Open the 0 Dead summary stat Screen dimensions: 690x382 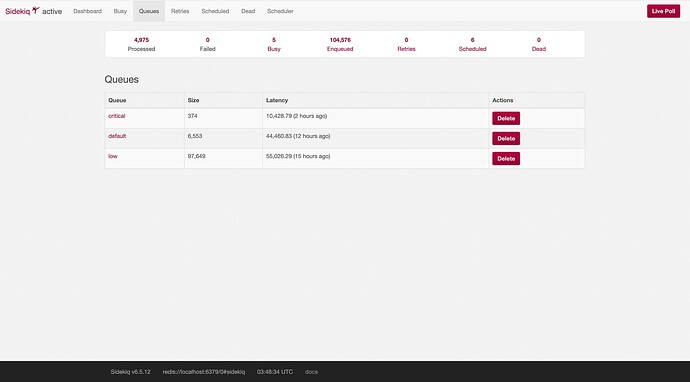tap(539, 44)
